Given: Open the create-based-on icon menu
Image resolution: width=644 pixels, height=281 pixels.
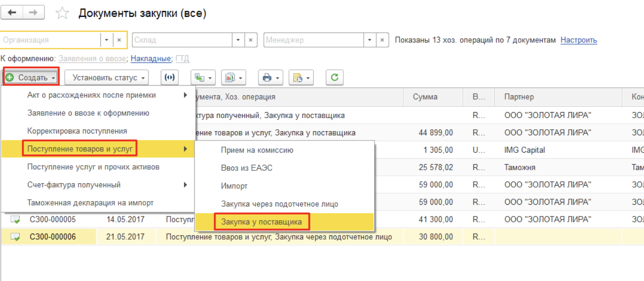Looking at the screenshot, I should [x=203, y=78].
